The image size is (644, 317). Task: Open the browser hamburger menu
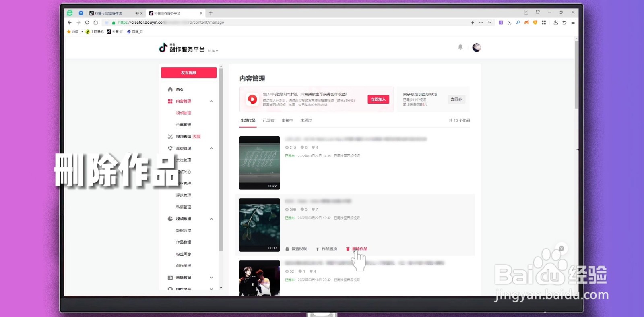(573, 23)
